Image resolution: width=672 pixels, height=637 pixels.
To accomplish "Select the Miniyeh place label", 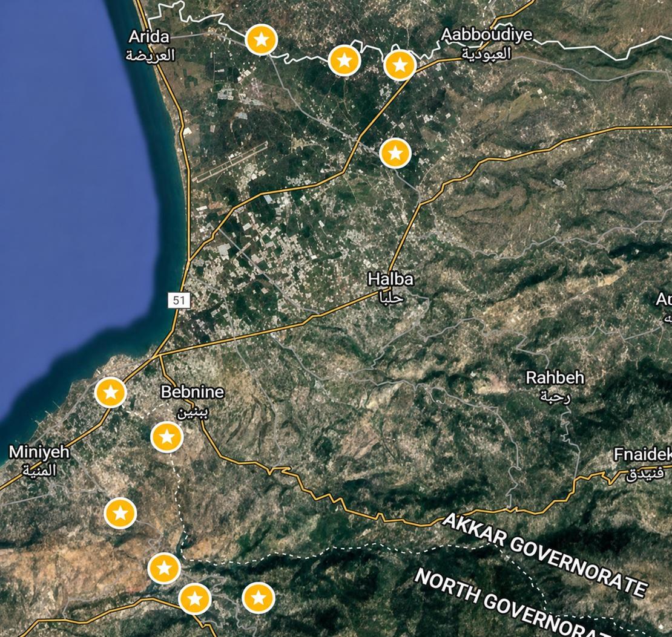I will (x=39, y=461).
